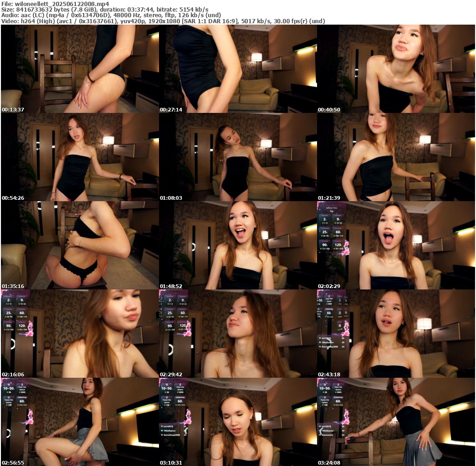Open the thumbnail timestamped 00:13:37
The height and width of the screenshot is (466, 476).
click(80, 69)
